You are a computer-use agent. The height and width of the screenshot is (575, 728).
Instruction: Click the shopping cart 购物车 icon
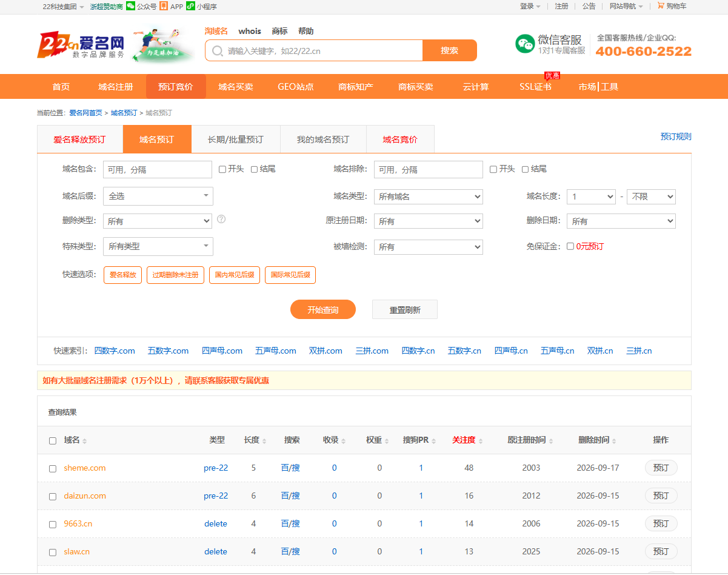(661, 5)
